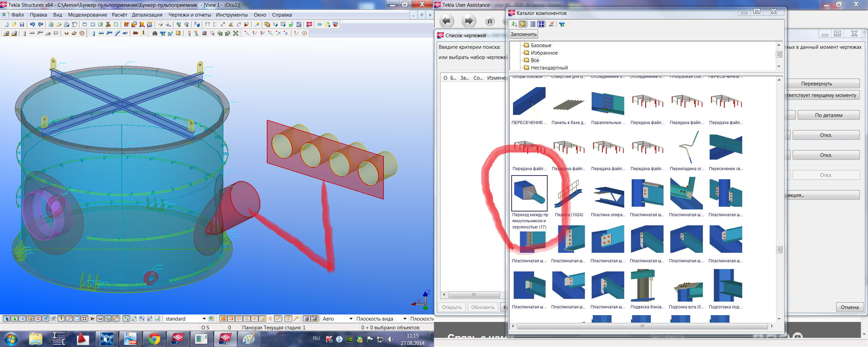Image resolution: width=868 pixels, height=347 pixels.
Task: Click the Запомнить button
Action: [x=524, y=34]
